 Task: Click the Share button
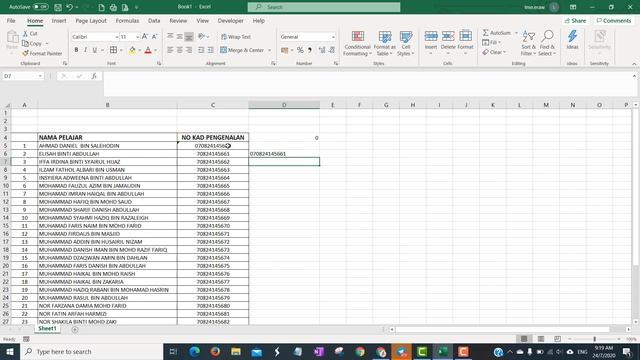pyautogui.click(x=575, y=20)
